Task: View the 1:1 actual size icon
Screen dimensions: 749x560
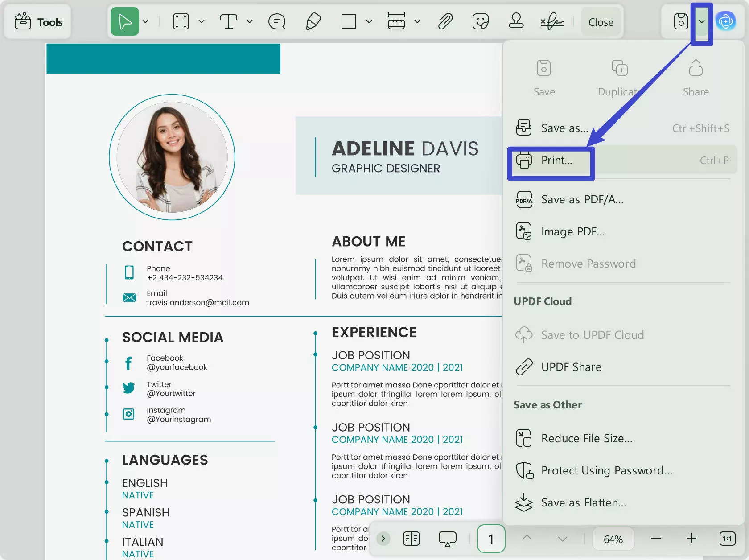Action: point(727,539)
